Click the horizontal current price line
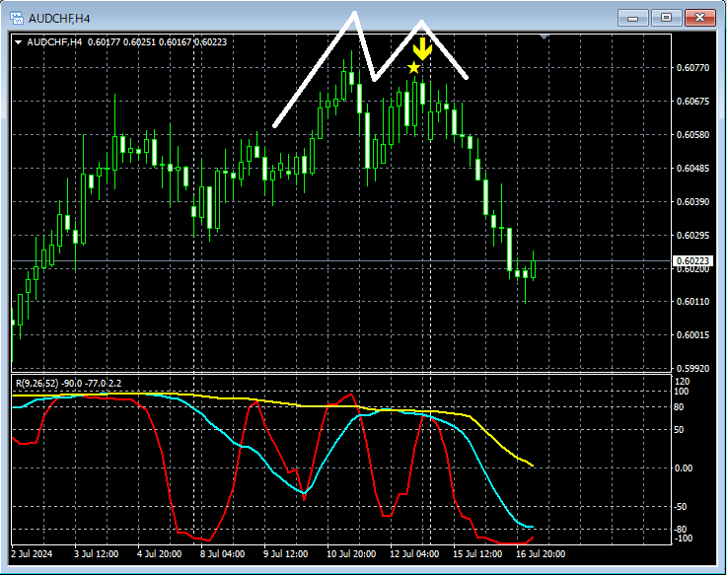 point(341,261)
